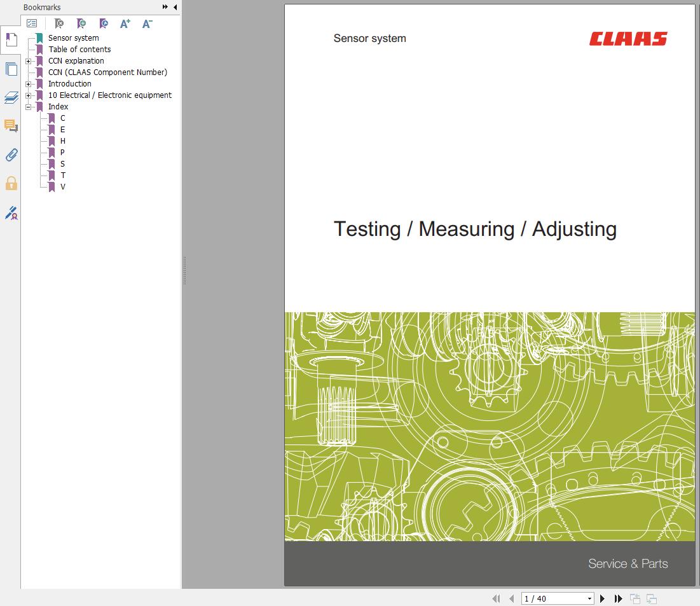
Task: Open the page number dropdown arrow
Action: click(x=589, y=598)
